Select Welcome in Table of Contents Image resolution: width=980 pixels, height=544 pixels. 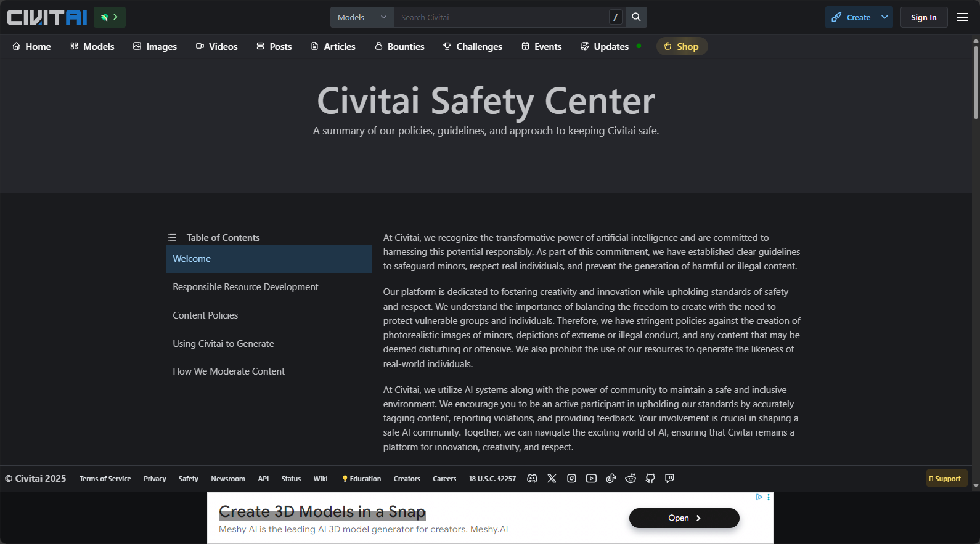269,259
